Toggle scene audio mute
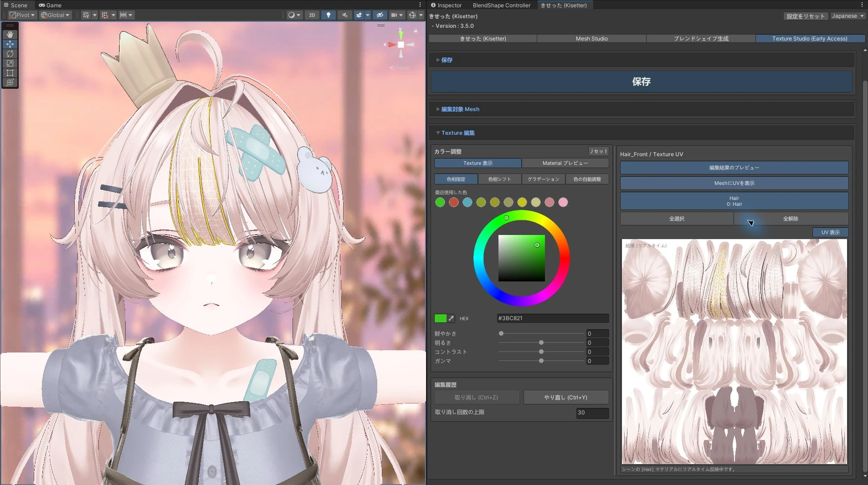 345,15
